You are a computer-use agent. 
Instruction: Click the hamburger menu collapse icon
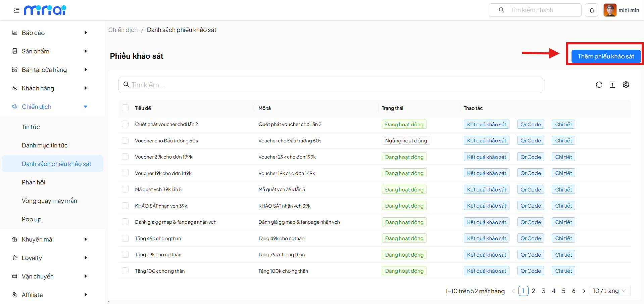[x=16, y=10]
